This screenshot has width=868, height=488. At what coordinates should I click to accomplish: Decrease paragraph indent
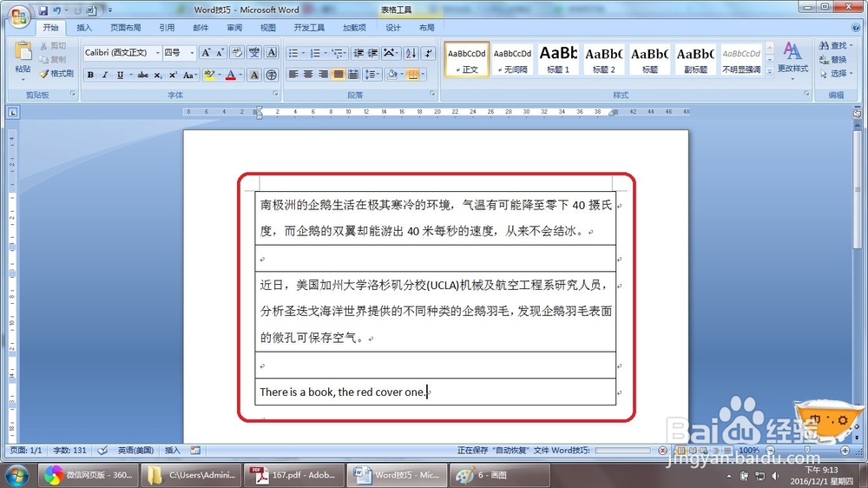pyautogui.click(x=358, y=53)
